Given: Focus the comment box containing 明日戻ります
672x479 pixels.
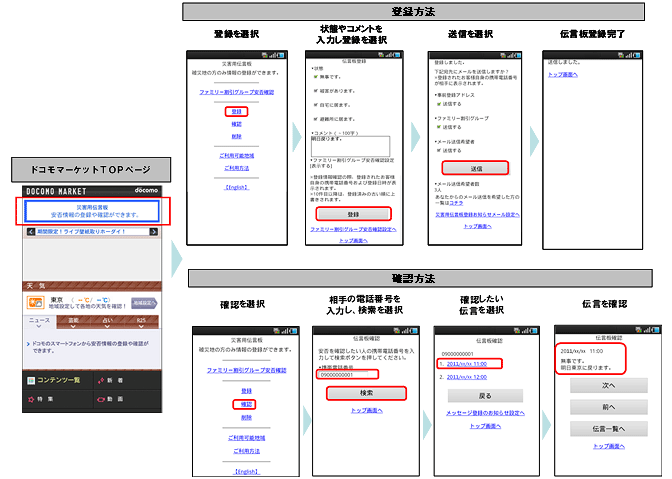Looking at the screenshot, I should point(351,146).
